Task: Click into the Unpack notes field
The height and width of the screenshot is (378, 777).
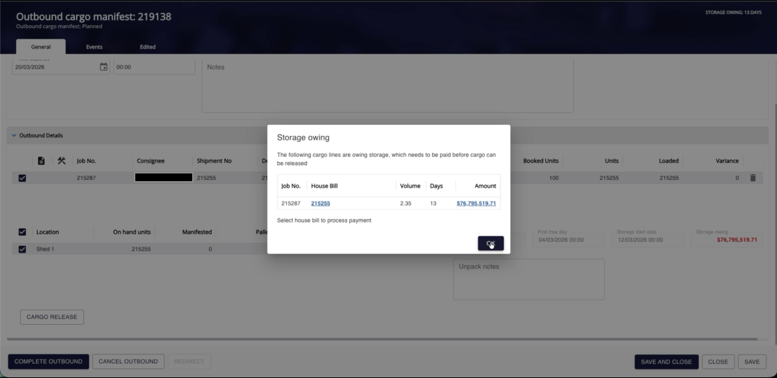Action: point(529,279)
